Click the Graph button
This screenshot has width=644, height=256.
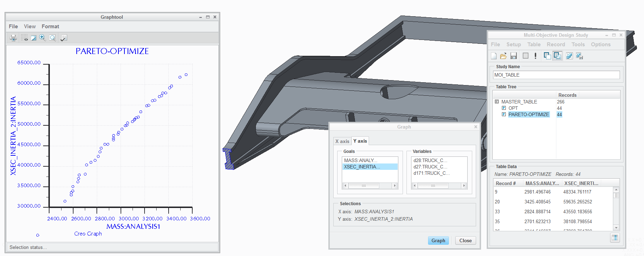pyautogui.click(x=438, y=240)
